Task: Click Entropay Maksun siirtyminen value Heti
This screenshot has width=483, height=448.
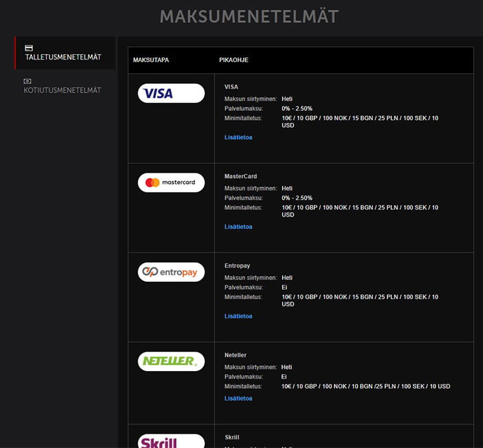Action: tap(287, 278)
